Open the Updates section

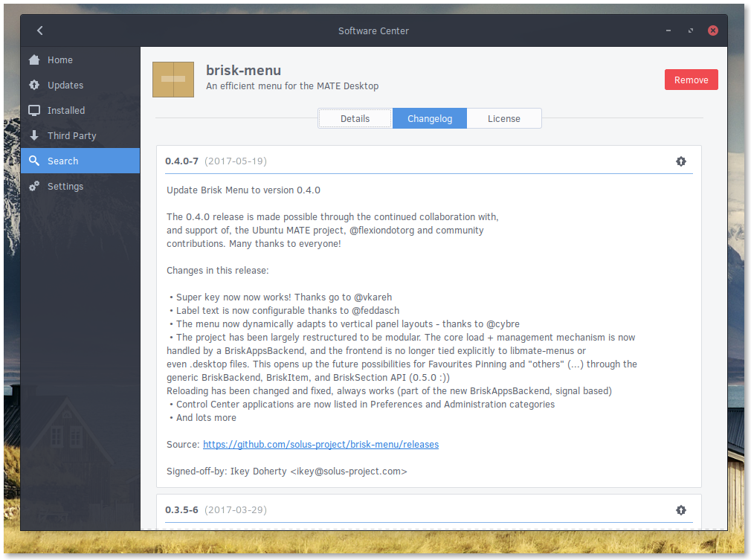(x=80, y=86)
